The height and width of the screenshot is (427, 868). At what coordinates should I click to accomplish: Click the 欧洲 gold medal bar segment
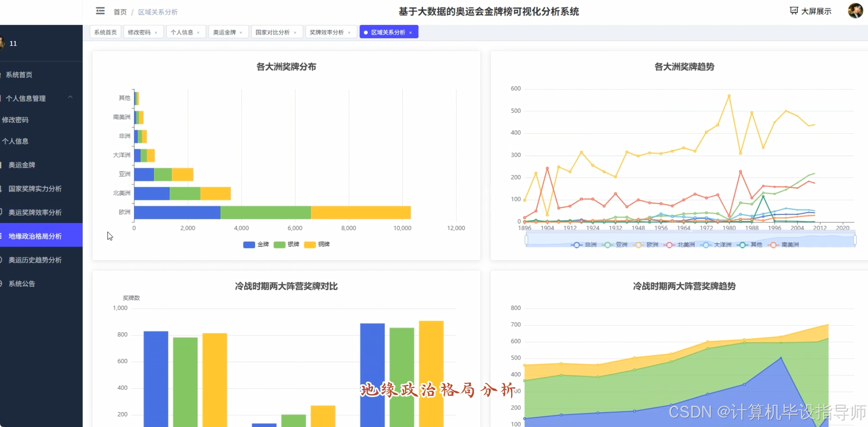[177, 212]
